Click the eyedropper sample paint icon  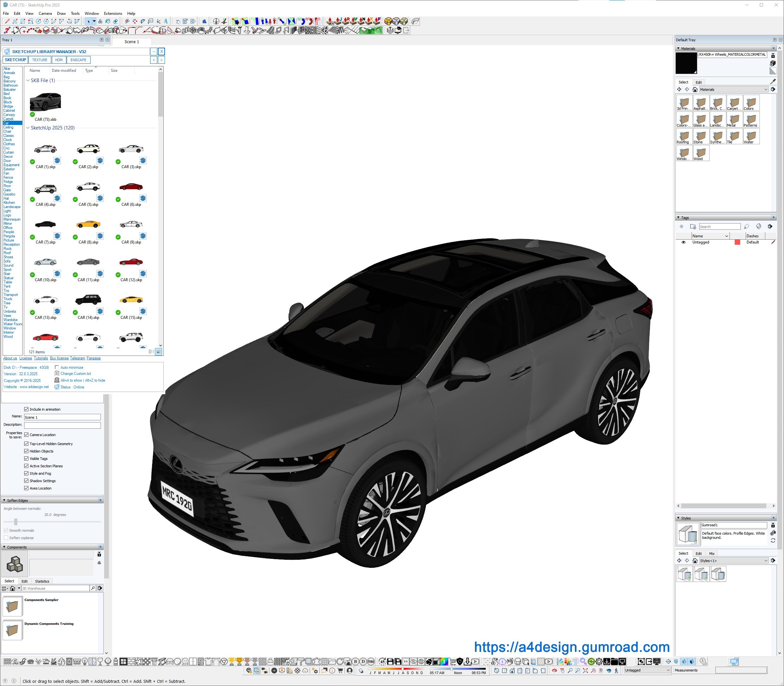click(772, 81)
